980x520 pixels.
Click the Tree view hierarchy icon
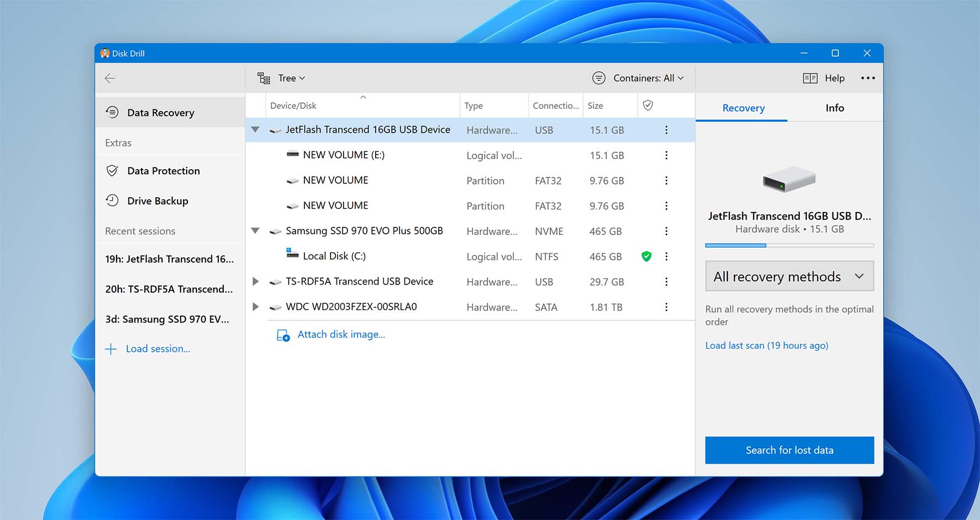(264, 78)
